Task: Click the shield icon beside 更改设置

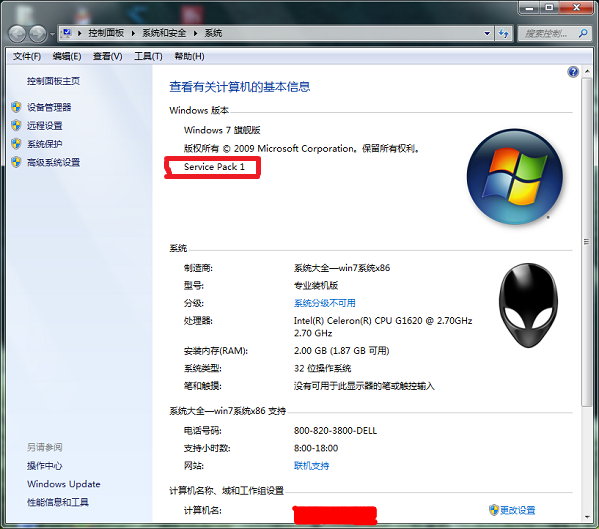Action: (x=494, y=510)
